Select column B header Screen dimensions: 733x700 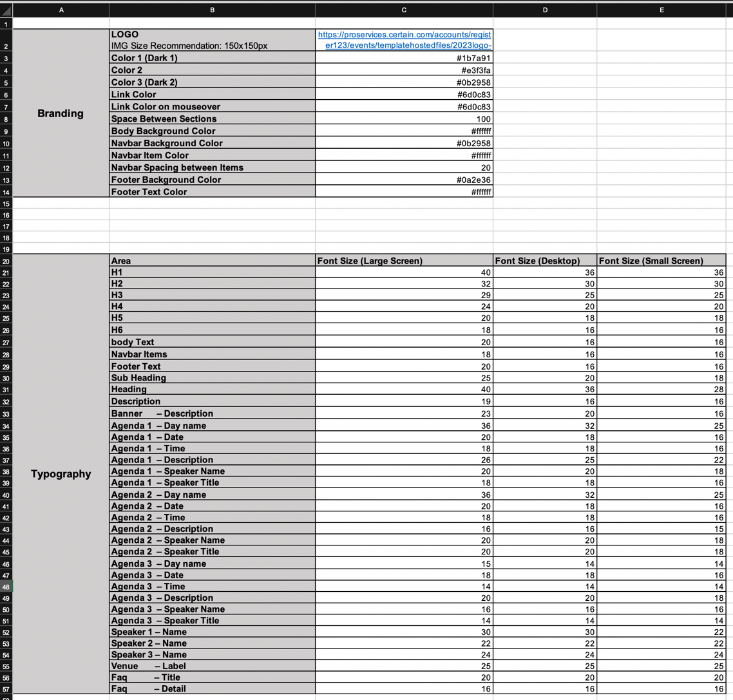click(212, 10)
